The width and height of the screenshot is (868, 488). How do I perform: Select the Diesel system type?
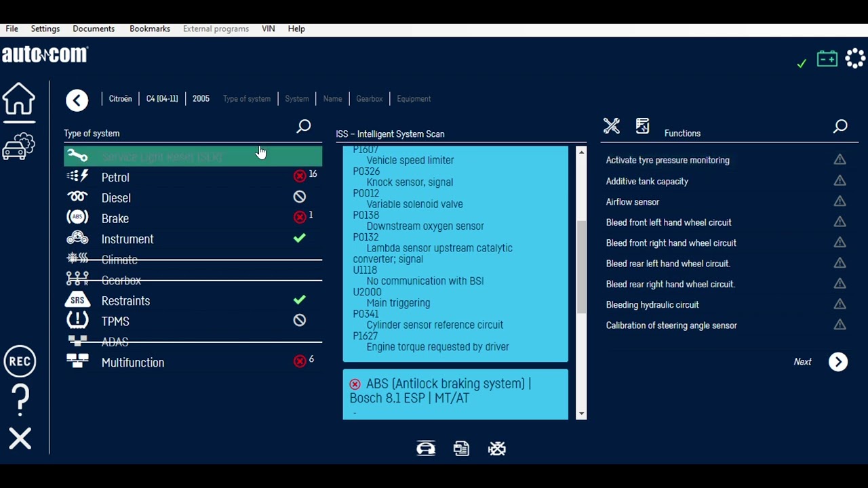pos(193,198)
